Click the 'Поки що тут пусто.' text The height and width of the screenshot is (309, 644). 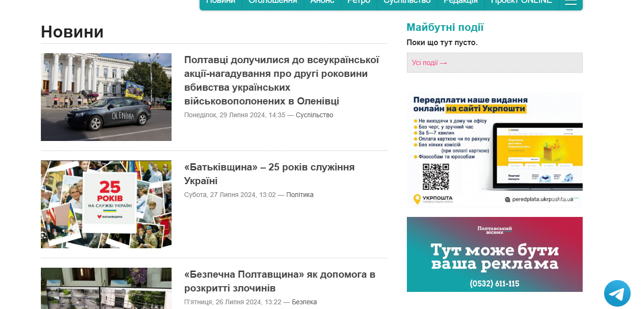pos(442,43)
